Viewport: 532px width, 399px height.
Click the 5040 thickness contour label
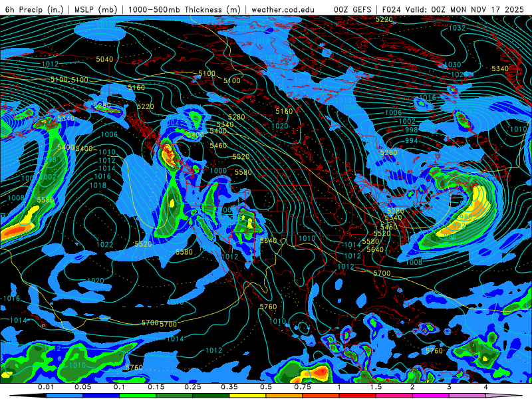(104, 59)
